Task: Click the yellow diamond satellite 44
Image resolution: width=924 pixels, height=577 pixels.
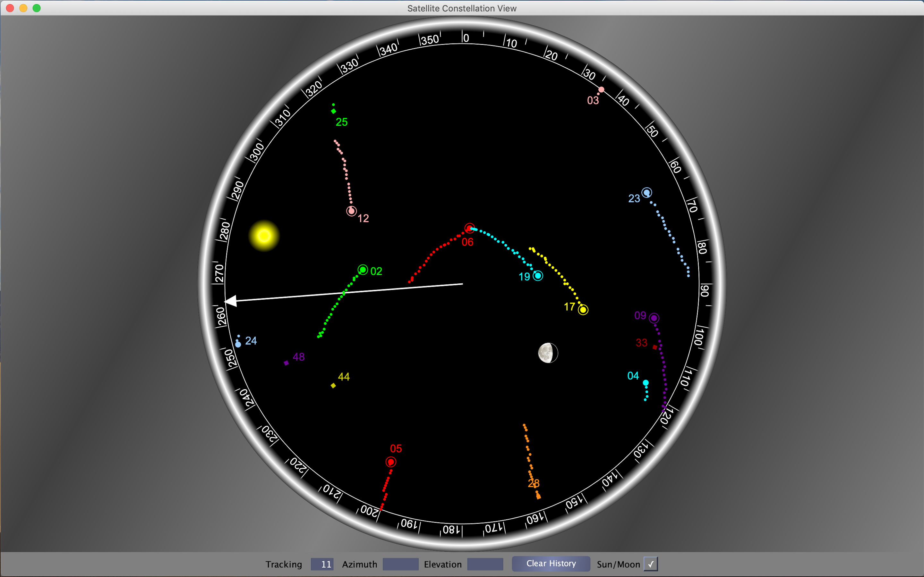Action: [x=333, y=386]
